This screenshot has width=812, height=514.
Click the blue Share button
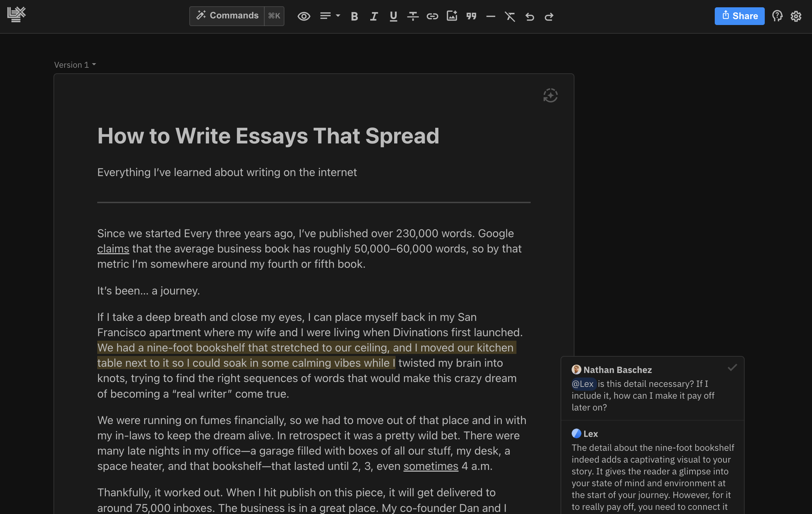739,16
